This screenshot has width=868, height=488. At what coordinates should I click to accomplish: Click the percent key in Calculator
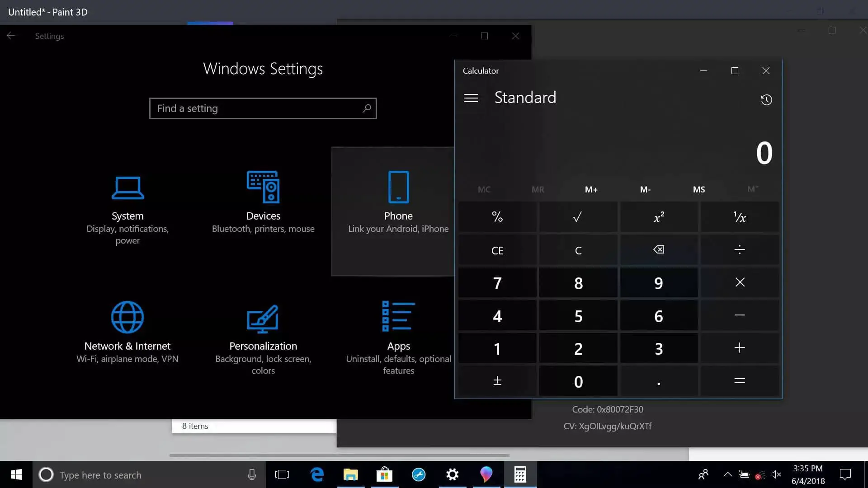tap(497, 217)
